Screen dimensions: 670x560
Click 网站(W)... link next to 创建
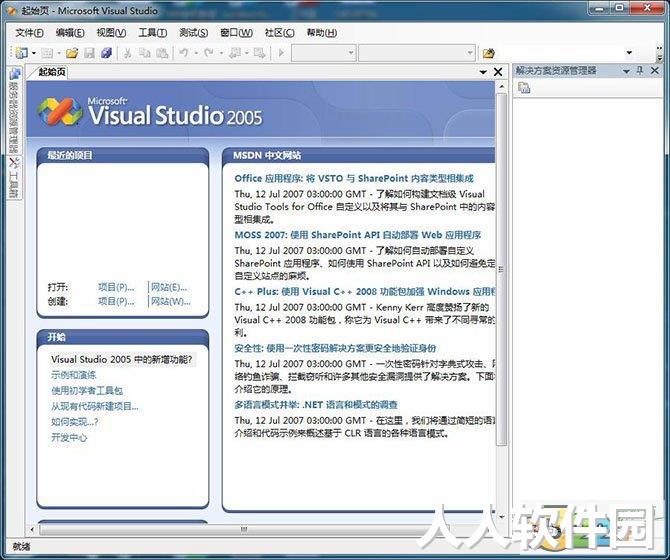pos(170,302)
